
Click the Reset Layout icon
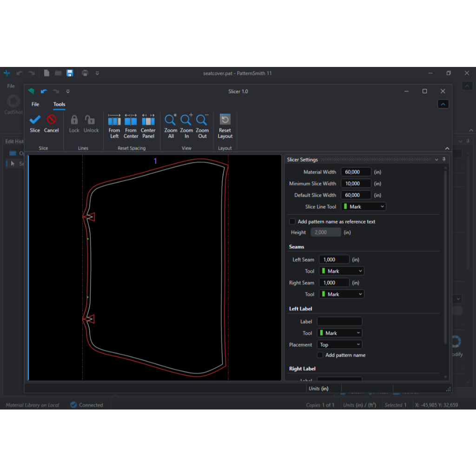tap(225, 120)
